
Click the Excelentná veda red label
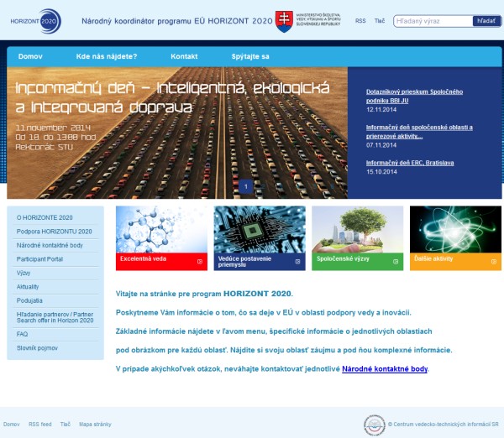coord(161,262)
